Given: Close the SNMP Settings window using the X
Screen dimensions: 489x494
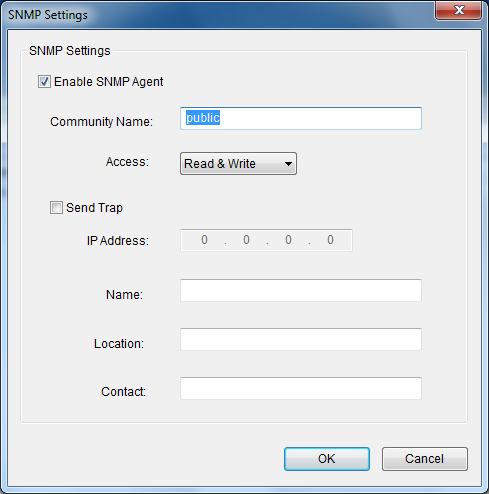Looking at the screenshot, I should (459, 10).
